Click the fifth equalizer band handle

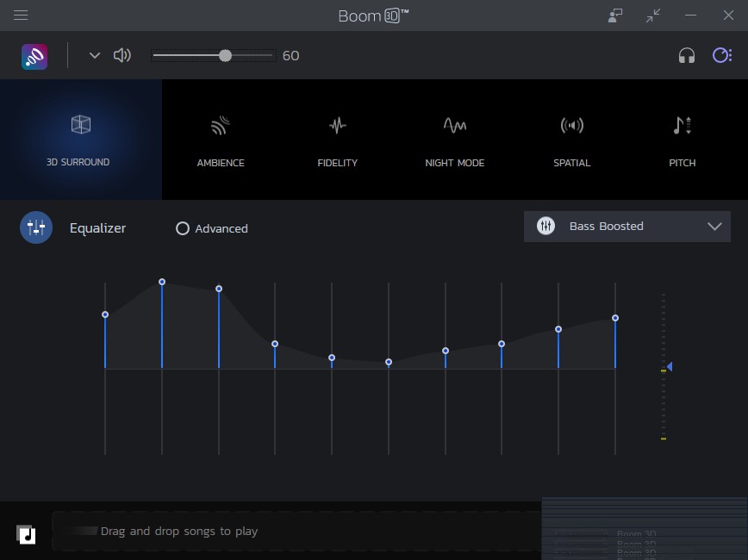click(332, 358)
